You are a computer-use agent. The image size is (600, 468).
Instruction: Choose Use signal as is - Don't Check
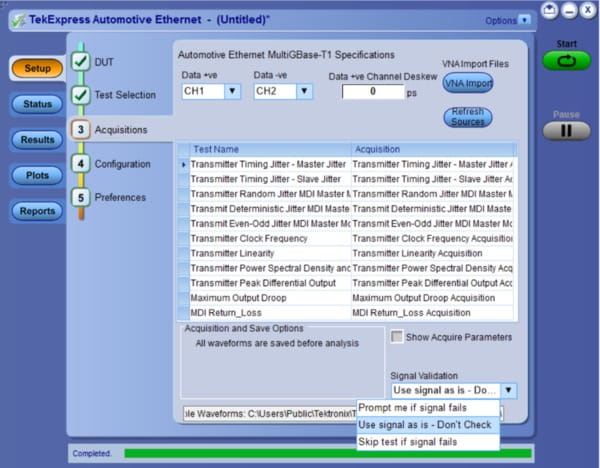pos(428,425)
